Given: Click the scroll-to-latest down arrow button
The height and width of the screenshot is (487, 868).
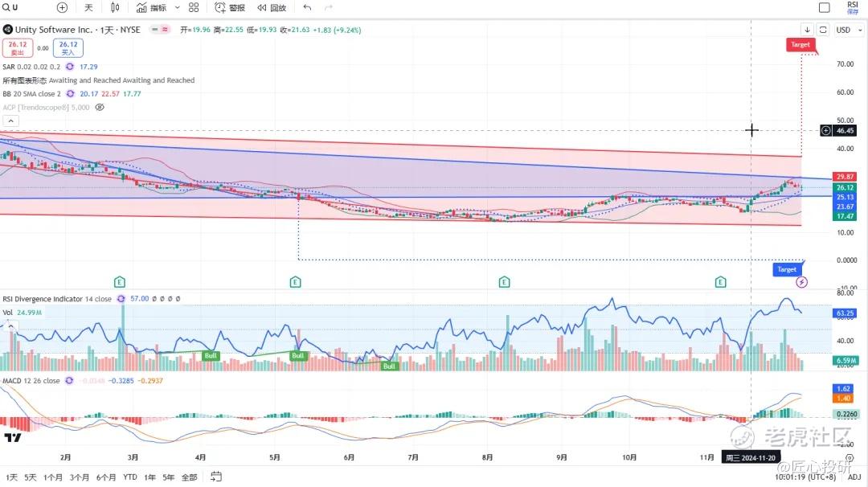Looking at the screenshot, I should [807, 29].
